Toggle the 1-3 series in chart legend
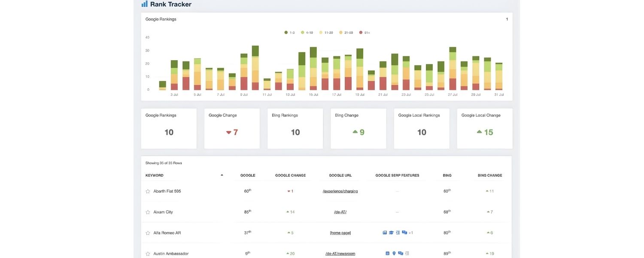This screenshot has height=258, width=644. pyautogui.click(x=289, y=33)
